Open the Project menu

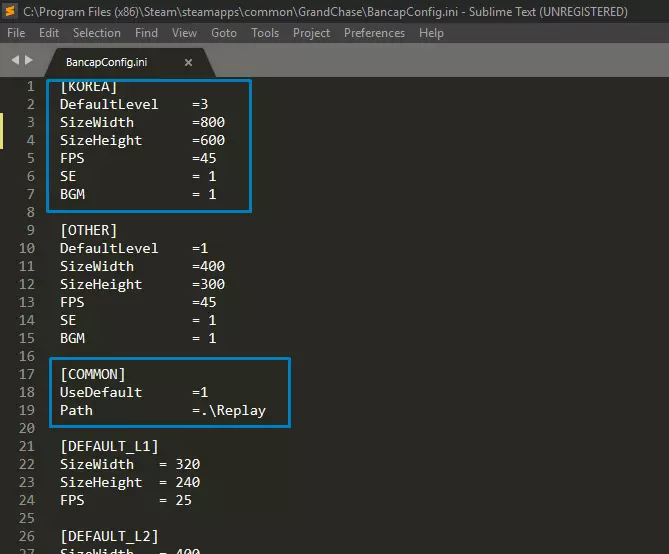[x=311, y=33]
